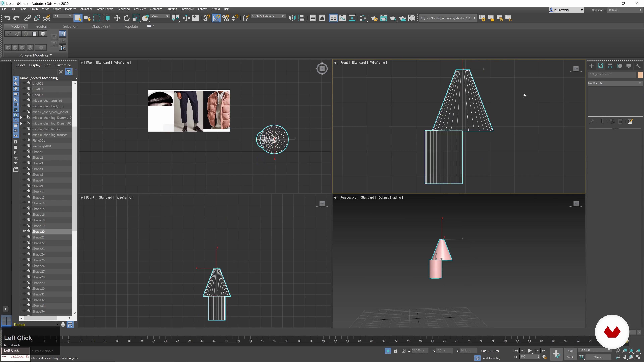
Task: Switch to the Object Paint ribbon tab
Action: 101,26
